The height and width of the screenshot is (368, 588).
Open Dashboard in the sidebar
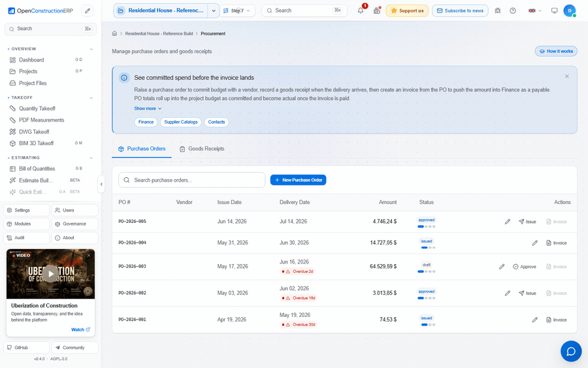tap(50, 60)
